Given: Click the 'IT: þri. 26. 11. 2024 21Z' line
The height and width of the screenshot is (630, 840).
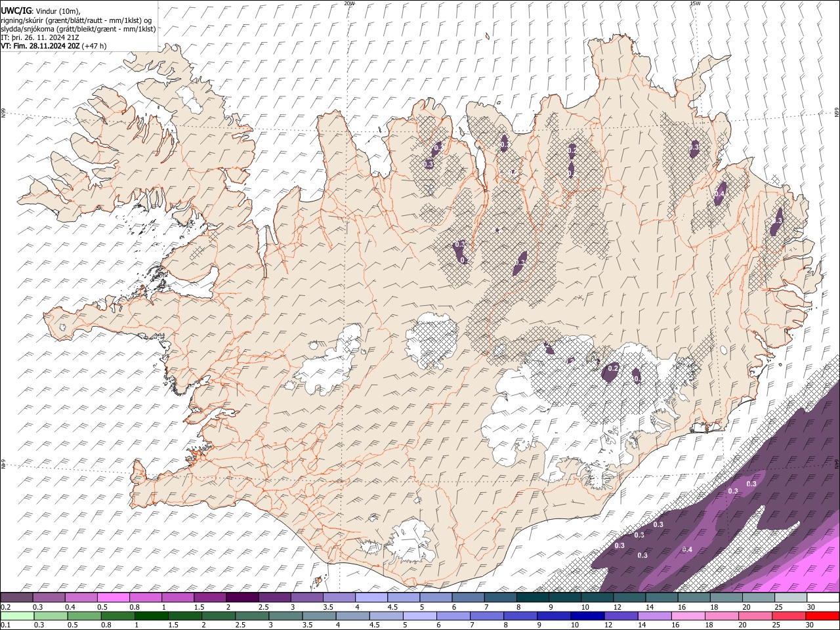Looking at the screenshot, I should pyautogui.click(x=41, y=37).
